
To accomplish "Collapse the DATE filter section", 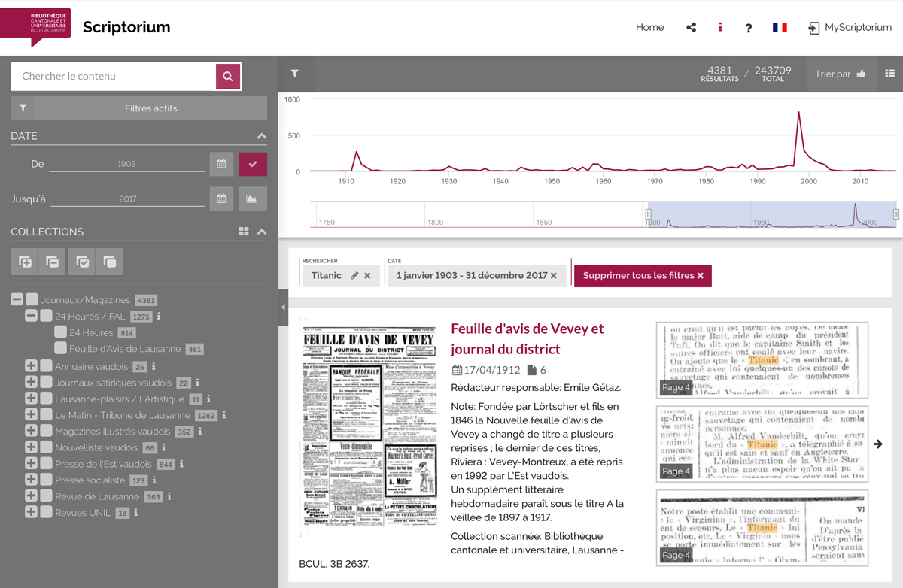I will tap(261, 136).
